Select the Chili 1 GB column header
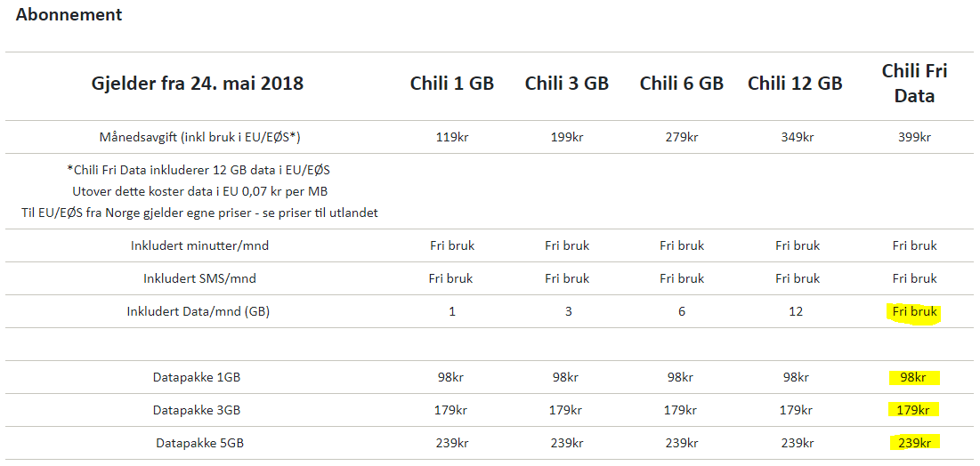This screenshot has width=980, height=466. coord(452,83)
